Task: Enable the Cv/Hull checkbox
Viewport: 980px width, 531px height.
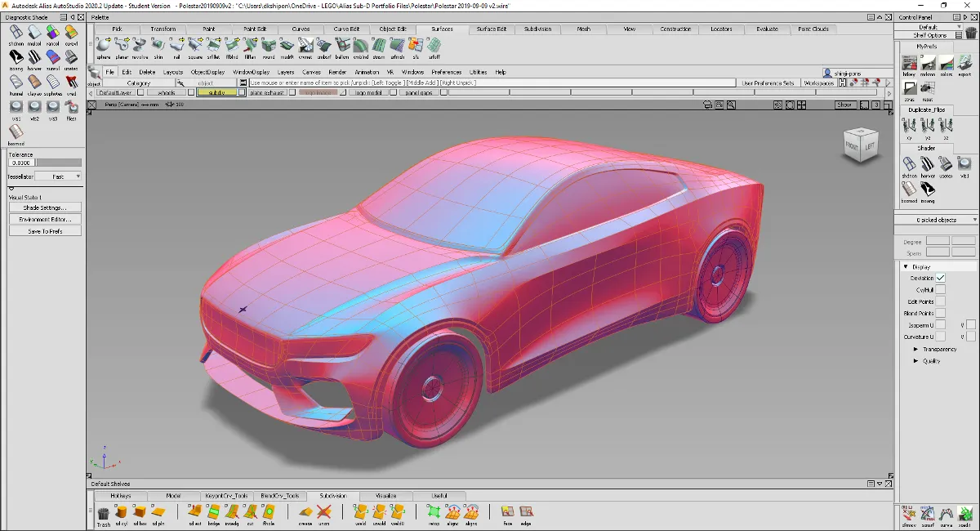Action: 941,290
